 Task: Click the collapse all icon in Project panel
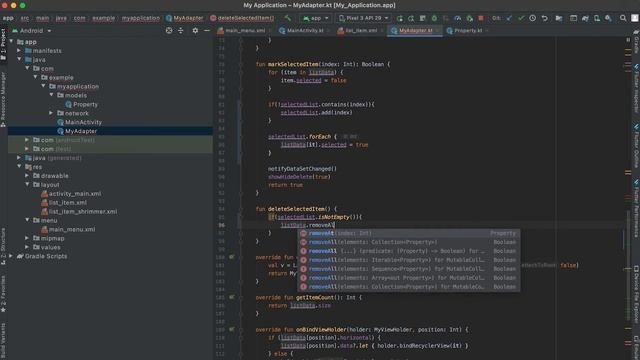[x=180, y=31]
